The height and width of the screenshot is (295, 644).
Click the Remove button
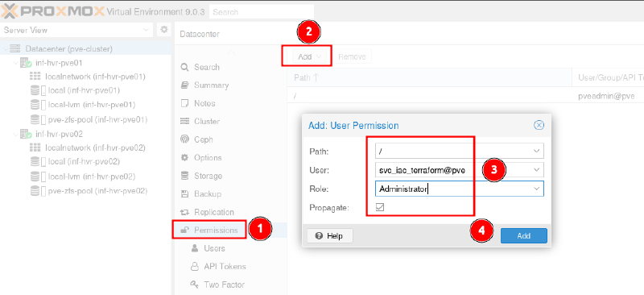click(352, 56)
